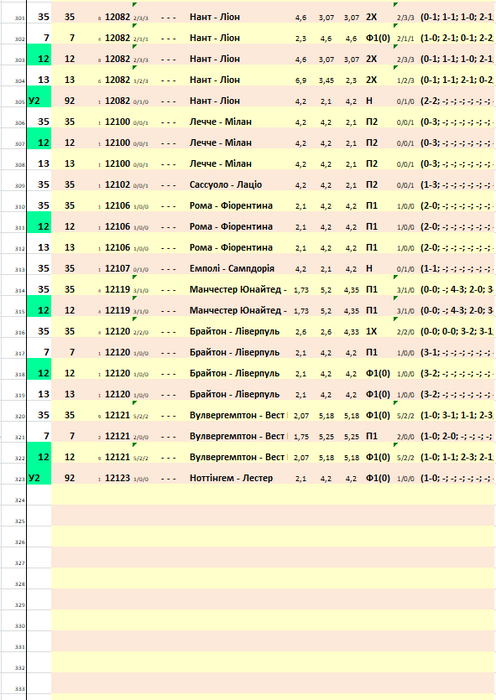496x700 pixels.
Task: Select the 1,73 odds cell in row 314
Action: click(301, 290)
